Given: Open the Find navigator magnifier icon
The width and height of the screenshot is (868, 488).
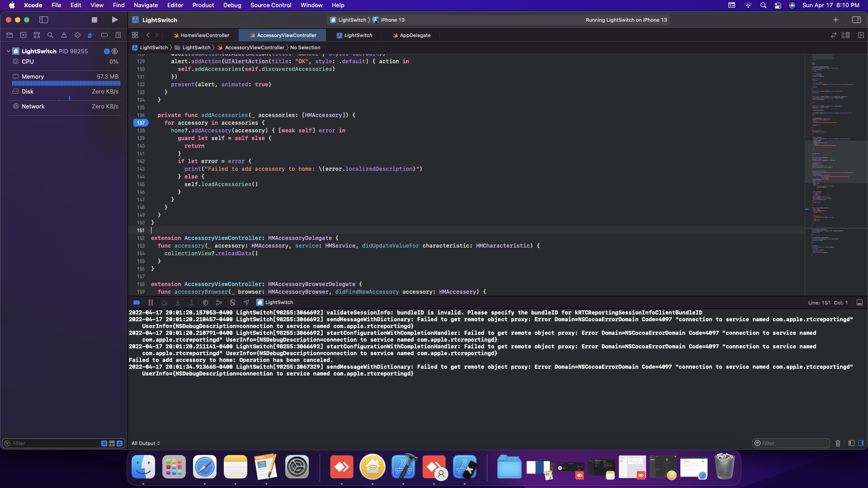Looking at the screenshot, I should [x=50, y=35].
